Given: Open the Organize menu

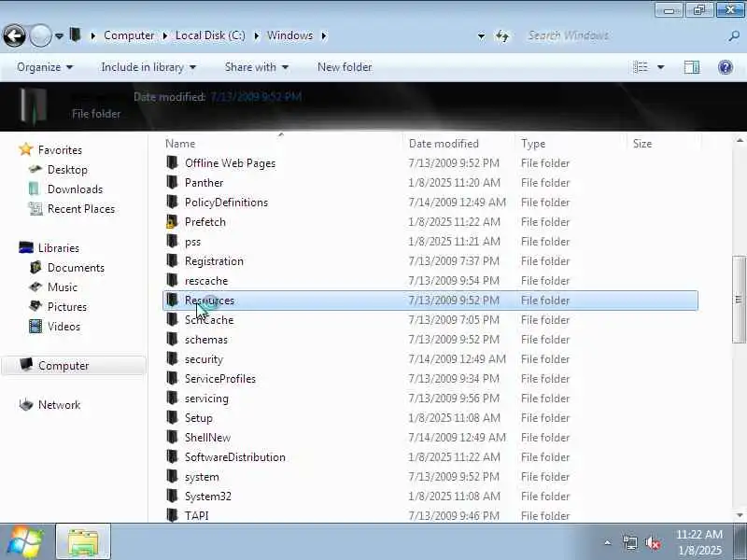Looking at the screenshot, I should tap(45, 67).
